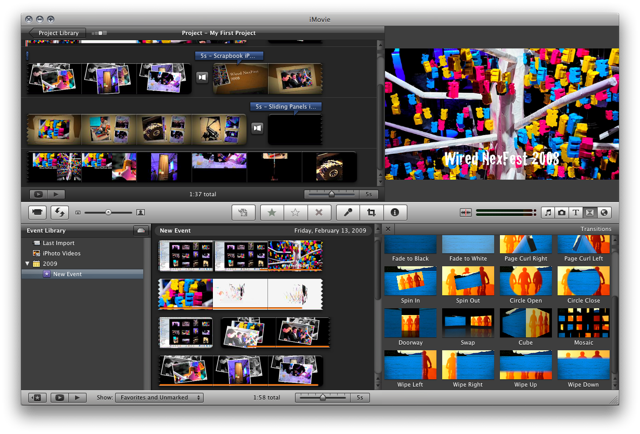Select iPhoto Videos in Event Library

(61, 253)
